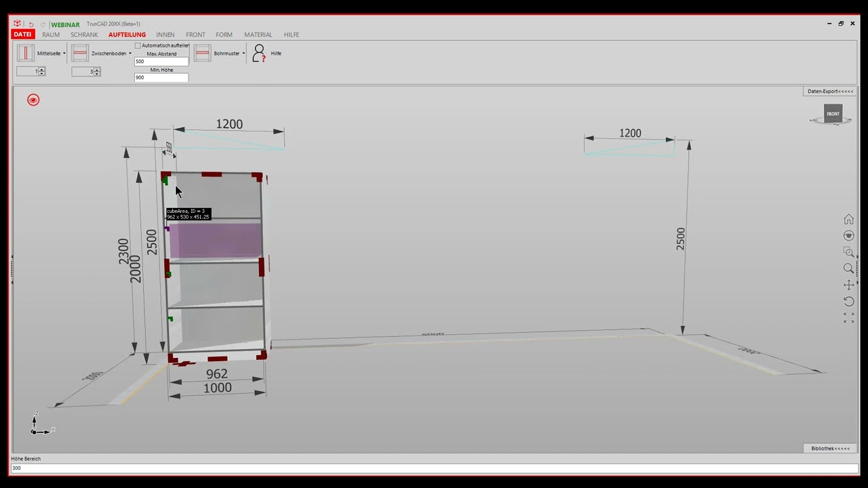Increase the Zwischenboden count stepper
This screenshot has width=868, height=488.
pos(97,69)
